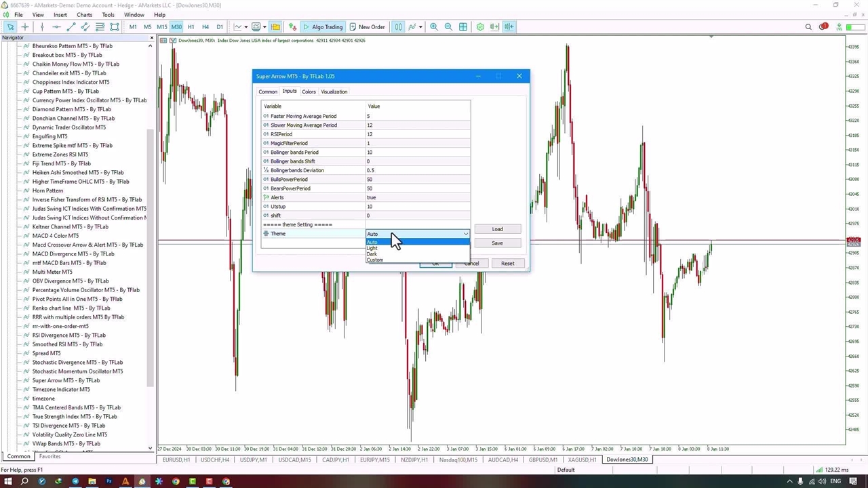This screenshot has height=488, width=868.
Task: Toggle the Algo Trading button
Action: (323, 27)
